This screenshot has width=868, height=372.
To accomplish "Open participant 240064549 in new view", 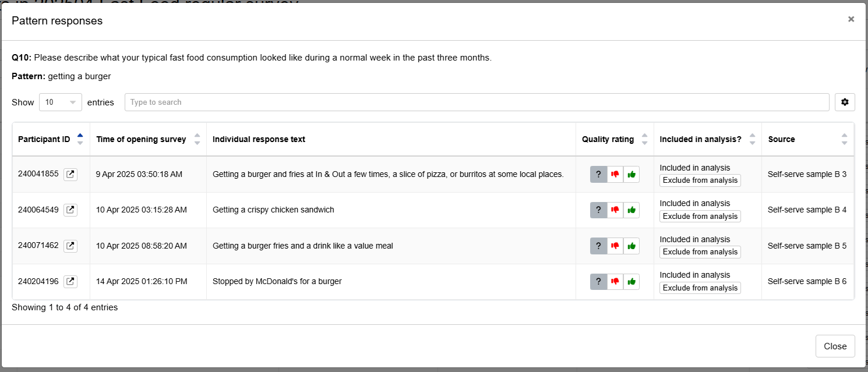I will pyautogui.click(x=70, y=210).
